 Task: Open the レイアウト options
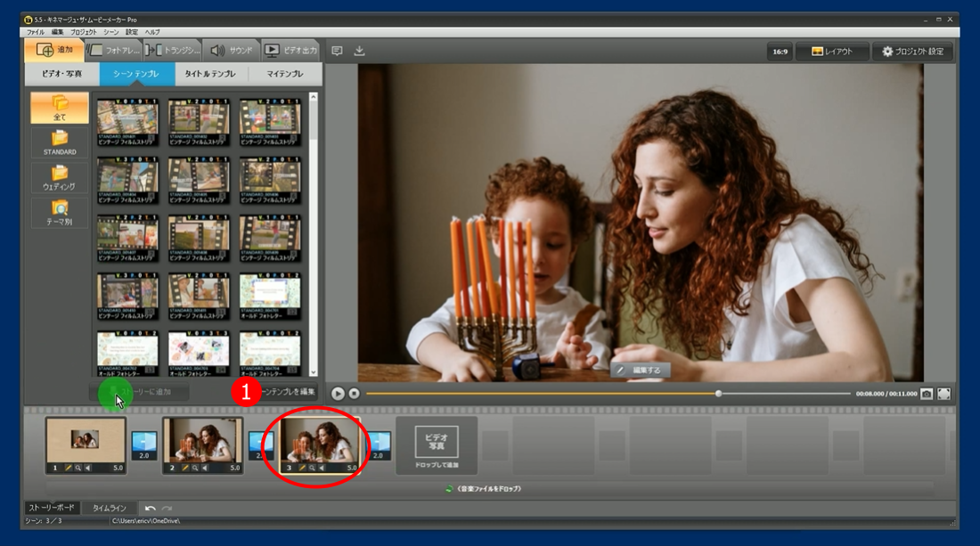pos(831,52)
